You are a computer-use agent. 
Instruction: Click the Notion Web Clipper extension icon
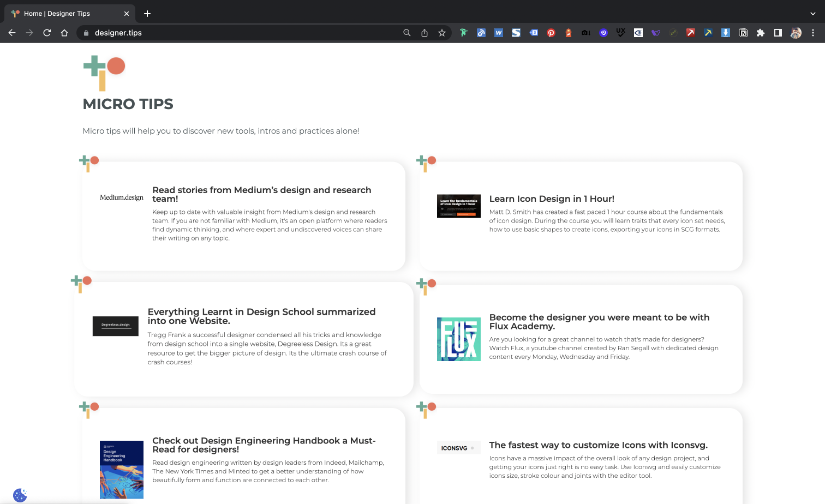click(743, 33)
